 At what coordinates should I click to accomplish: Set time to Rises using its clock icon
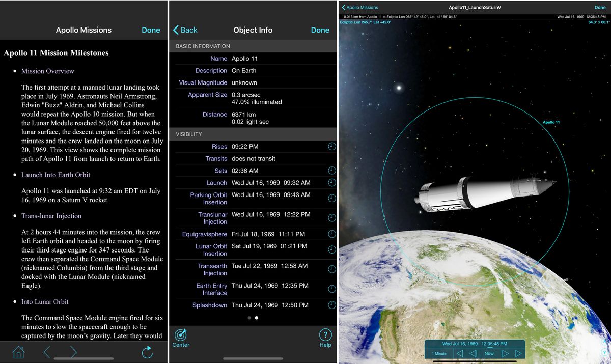[x=331, y=147]
